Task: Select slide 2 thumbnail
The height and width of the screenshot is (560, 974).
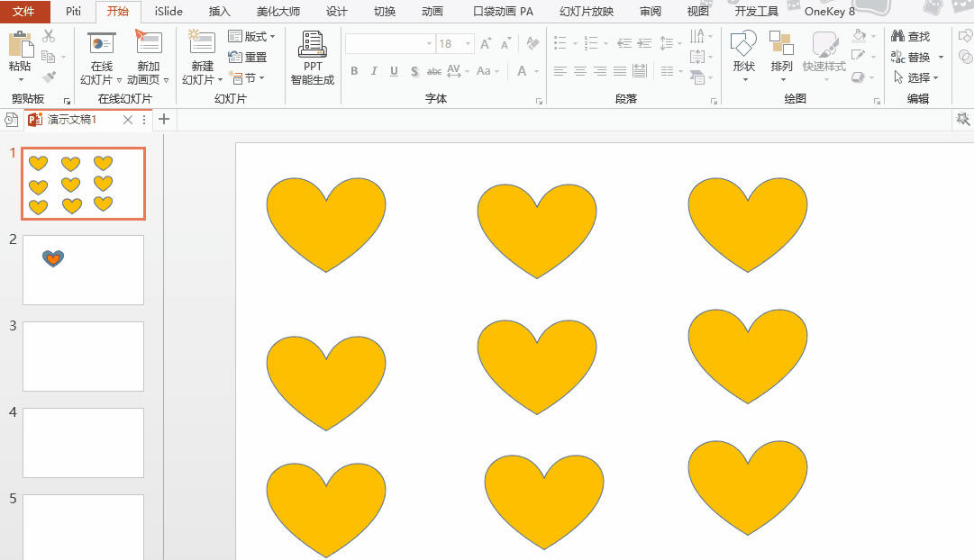Action: (83, 269)
